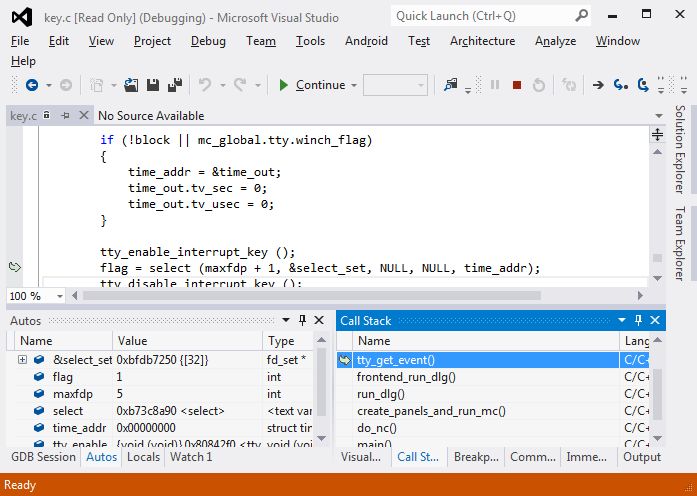
Task: Switch to the Immediate window tab
Action: (586, 457)
